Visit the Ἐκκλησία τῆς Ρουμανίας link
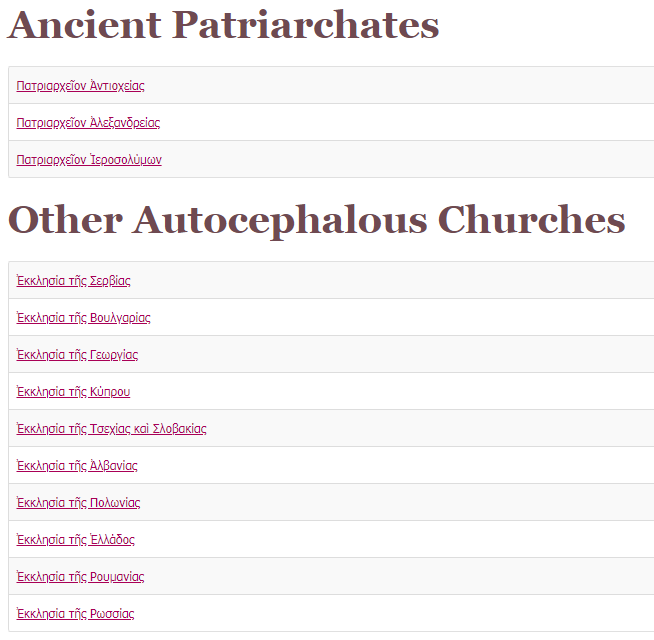 [80, 577]
